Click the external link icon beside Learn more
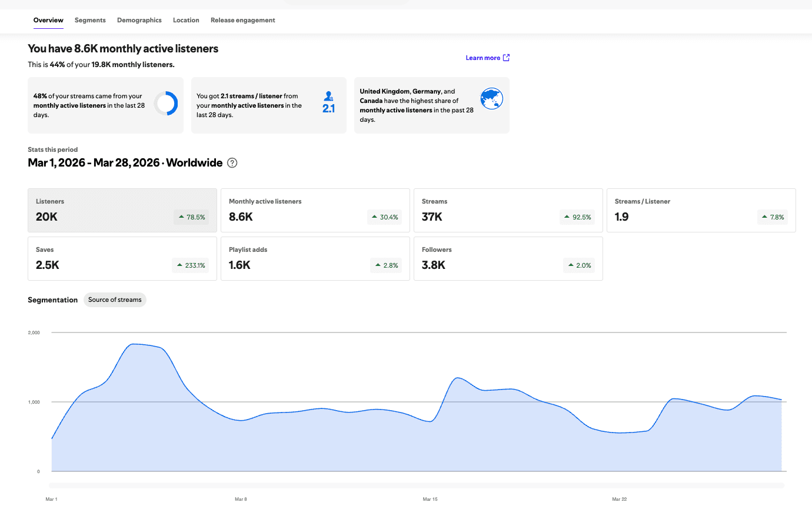This screenshot has width=812, height=509. 507,58
